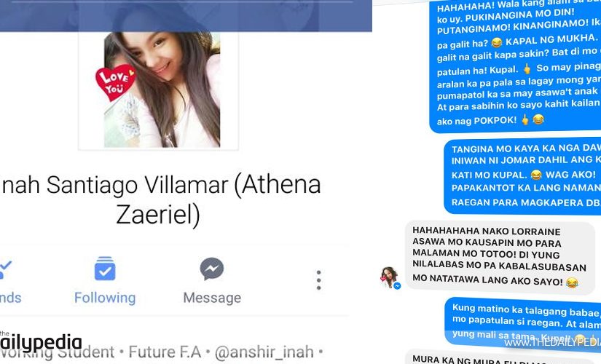This screenshot has height=364, width=601.
Task: Click the Messenger badge on chat avatar
Action: (397, 286)
